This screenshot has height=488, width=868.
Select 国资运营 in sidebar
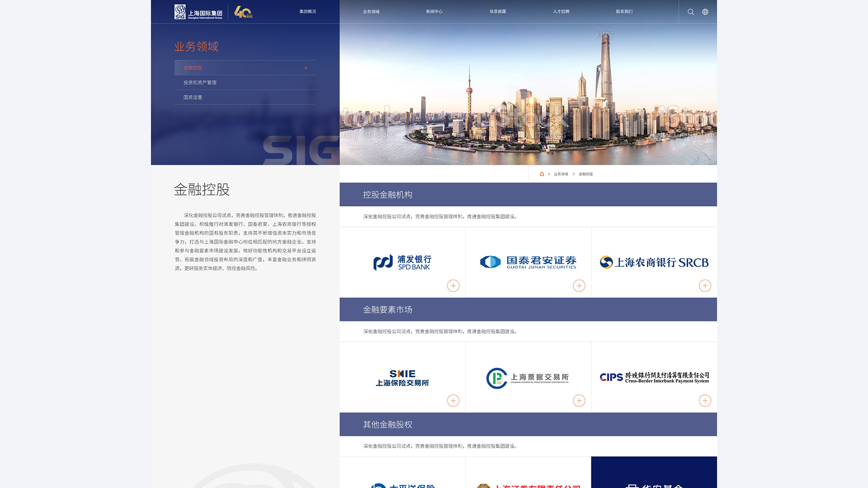245,97
